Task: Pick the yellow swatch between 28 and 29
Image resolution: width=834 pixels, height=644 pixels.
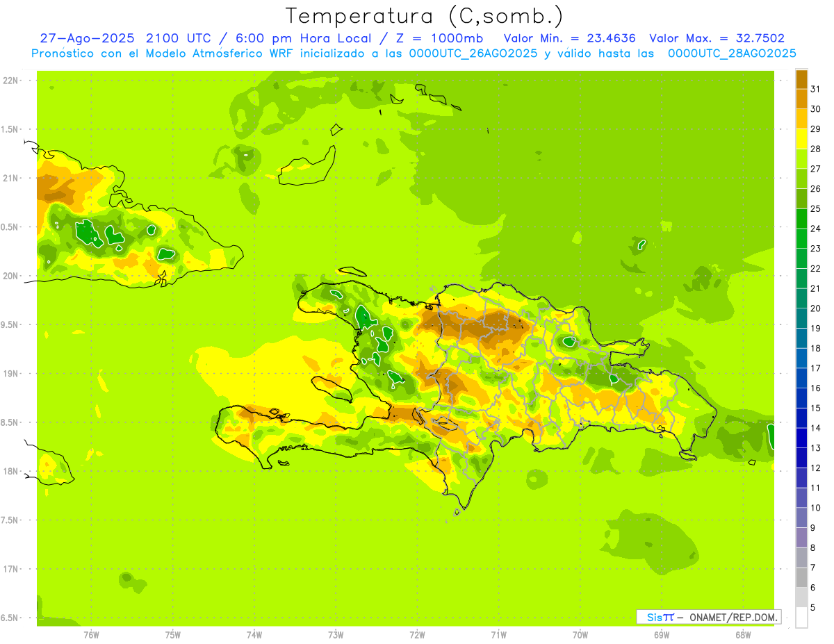Action: click(x=802, y=139)
